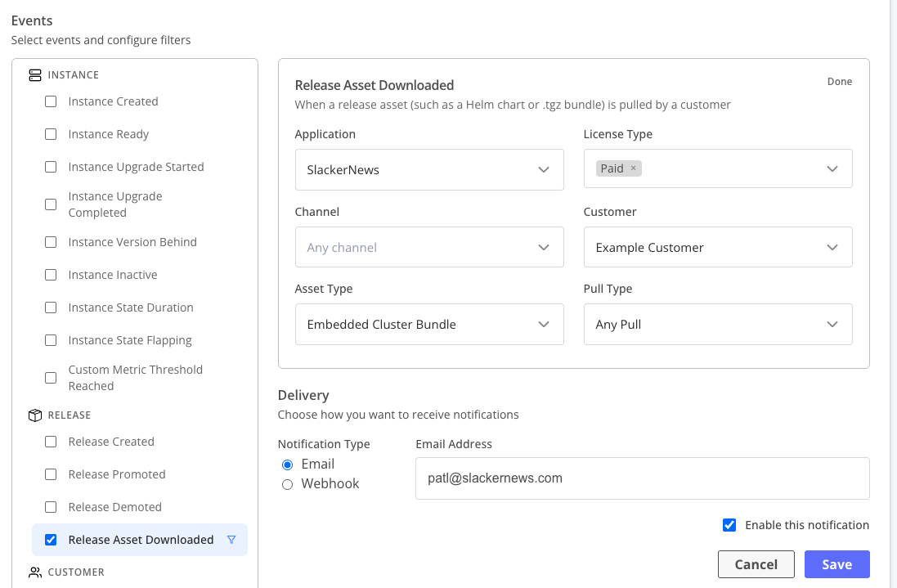Remove the Paid license type tag

633,168
